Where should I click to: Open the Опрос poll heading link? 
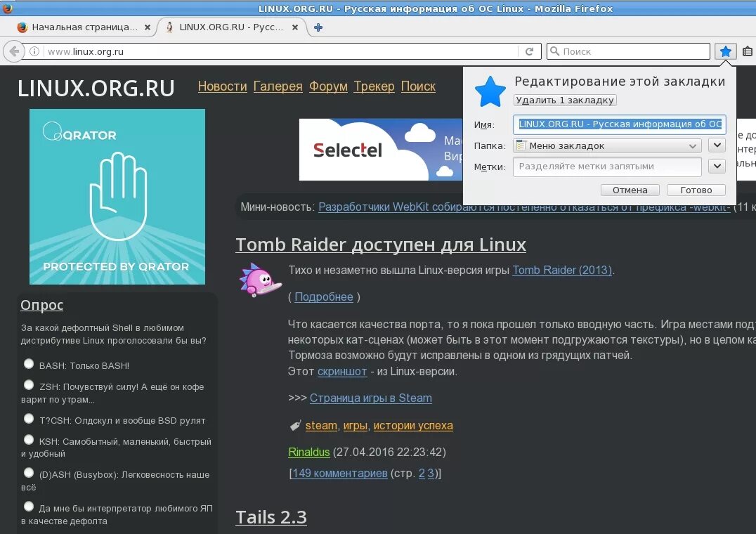41,305
